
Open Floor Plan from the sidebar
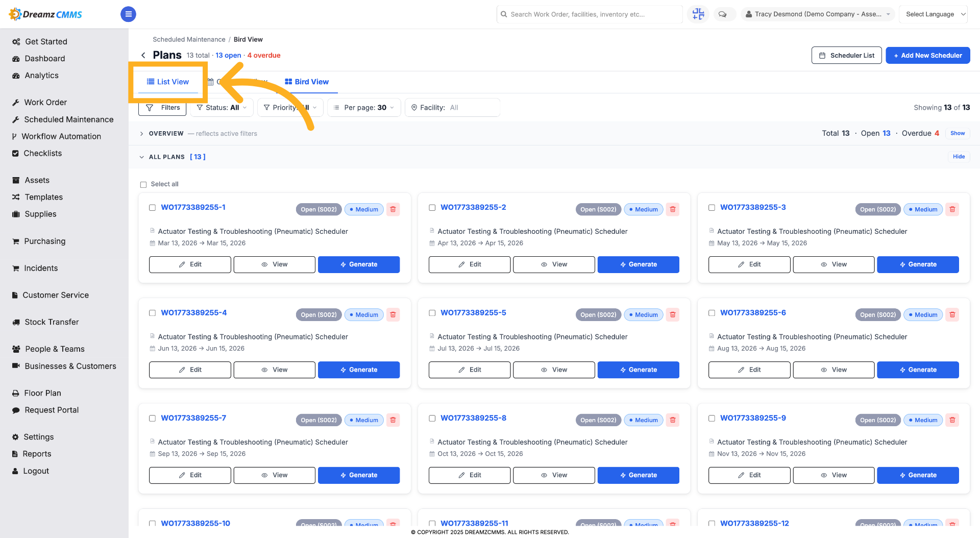[37, 393]
